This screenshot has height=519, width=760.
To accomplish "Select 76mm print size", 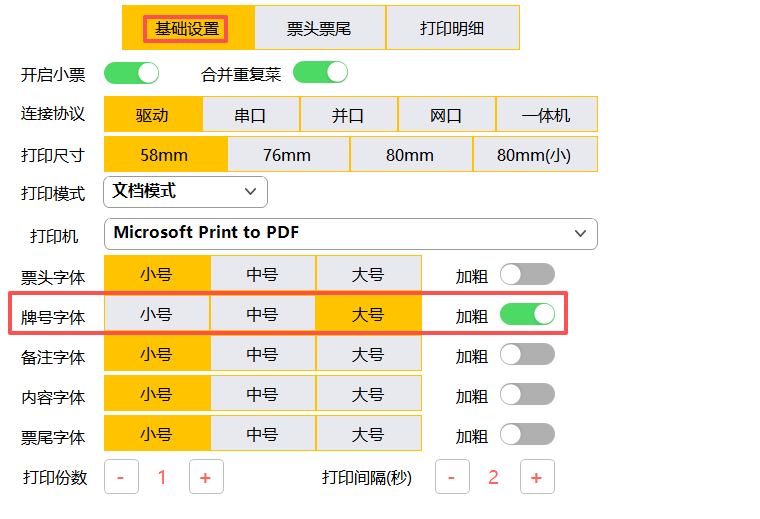I will coord(287,155).
